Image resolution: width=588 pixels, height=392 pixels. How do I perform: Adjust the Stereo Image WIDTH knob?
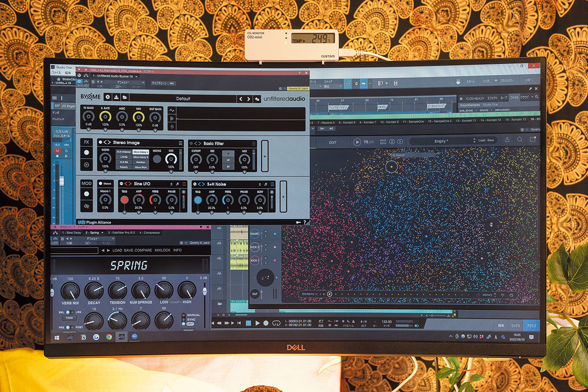click(x=105, y=159)
